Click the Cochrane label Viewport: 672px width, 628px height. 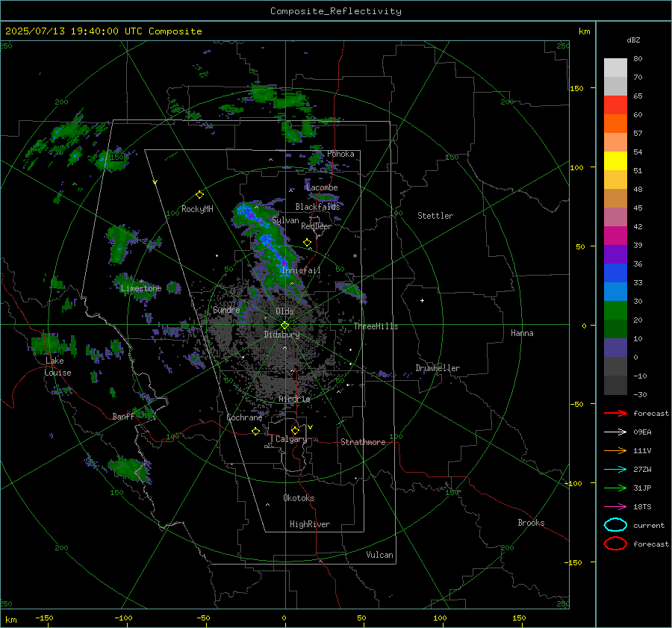point(244,417)
